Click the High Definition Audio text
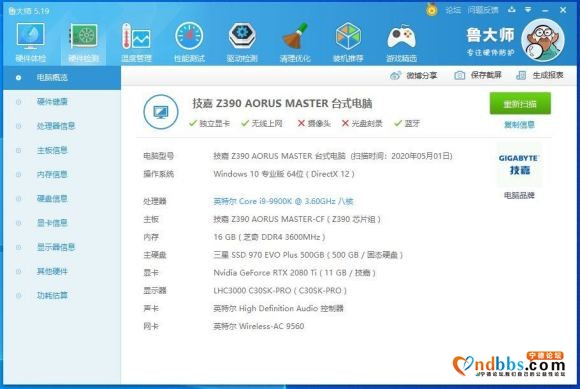This screenshot has height=389, width=580. click(278, 308)
